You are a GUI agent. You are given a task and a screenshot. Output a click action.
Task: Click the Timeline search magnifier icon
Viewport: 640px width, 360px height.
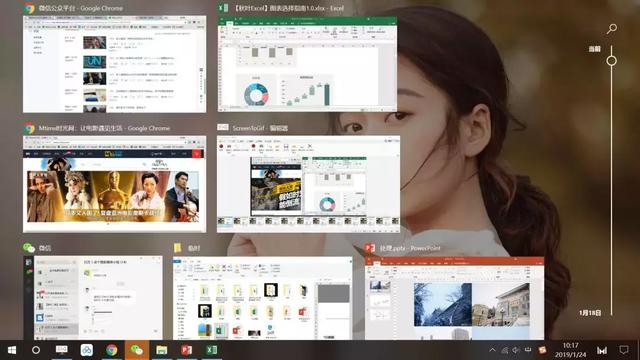coord(611,29)
